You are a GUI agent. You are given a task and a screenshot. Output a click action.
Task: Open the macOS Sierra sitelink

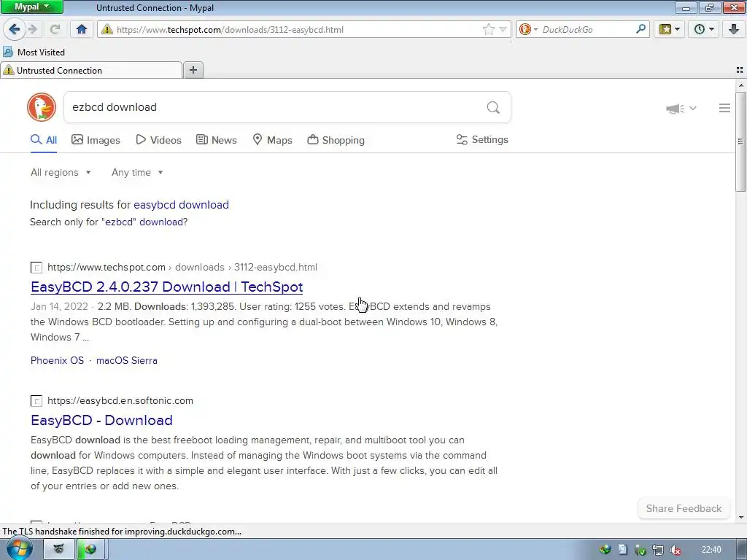coord(127,360)
